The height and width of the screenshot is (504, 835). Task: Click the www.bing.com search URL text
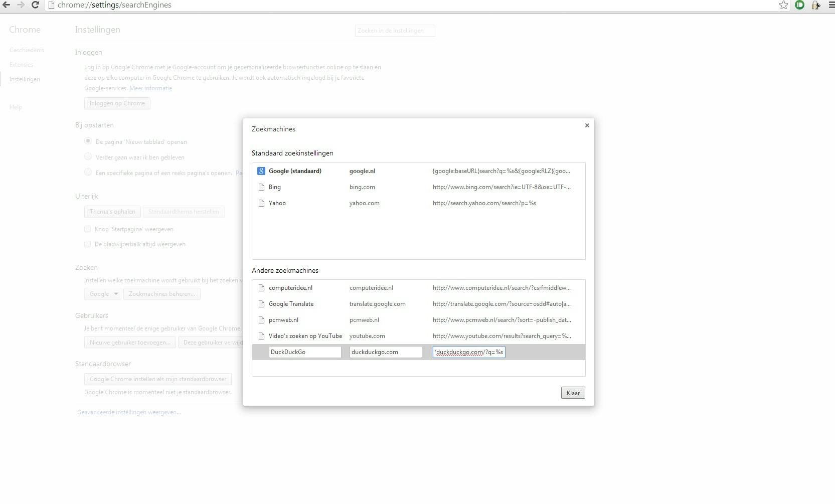(x=502, y=187)
